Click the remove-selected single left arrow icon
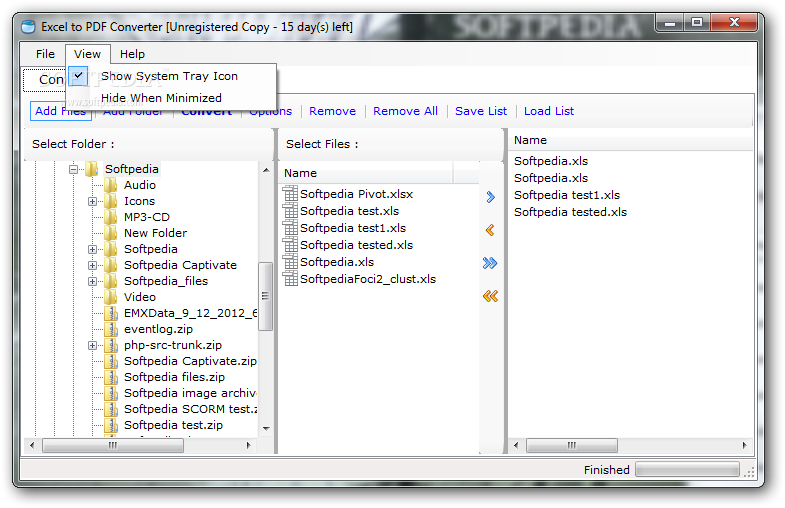The width and height of the screenshot is (785, 508). (490, 230)
